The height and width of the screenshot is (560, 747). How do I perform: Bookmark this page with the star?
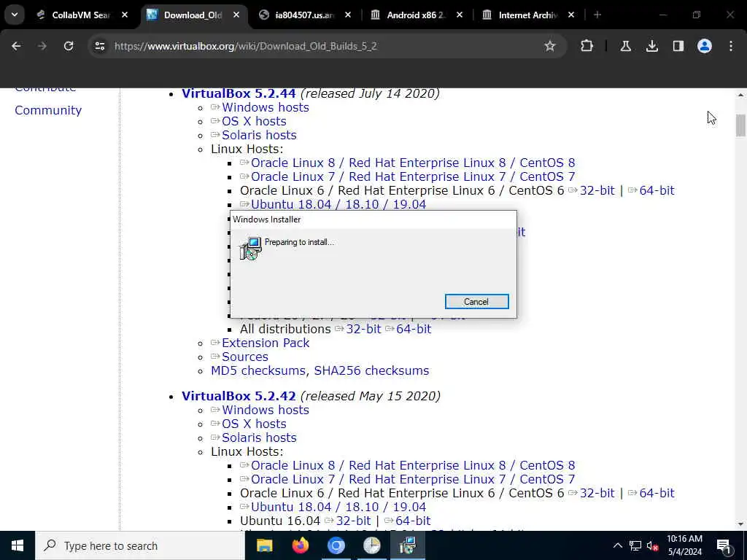tap(550, 46)
